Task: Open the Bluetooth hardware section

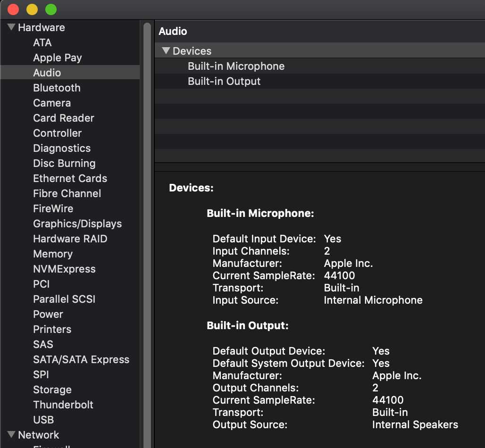Action: click(x=57, y=88)
